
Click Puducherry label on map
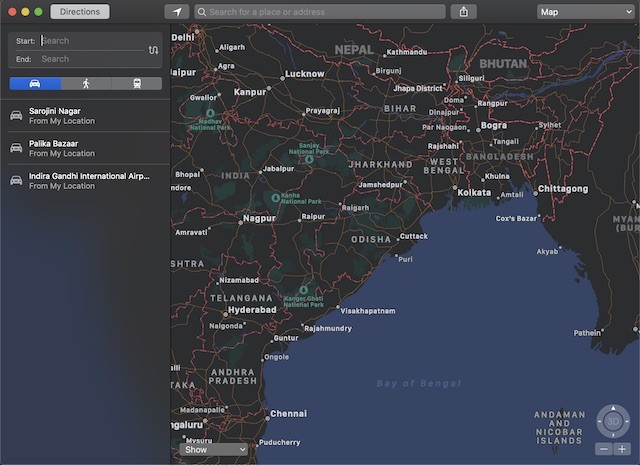(280, 442)
